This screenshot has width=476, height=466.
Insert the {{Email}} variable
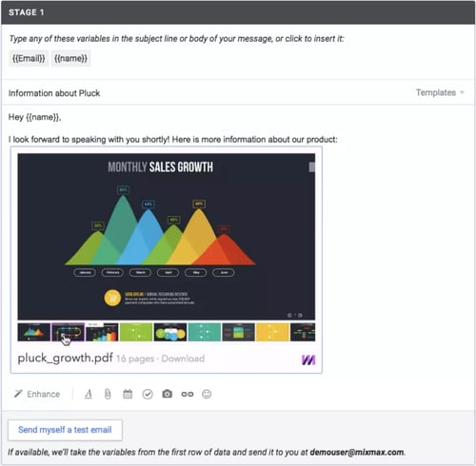click(29, 58)
